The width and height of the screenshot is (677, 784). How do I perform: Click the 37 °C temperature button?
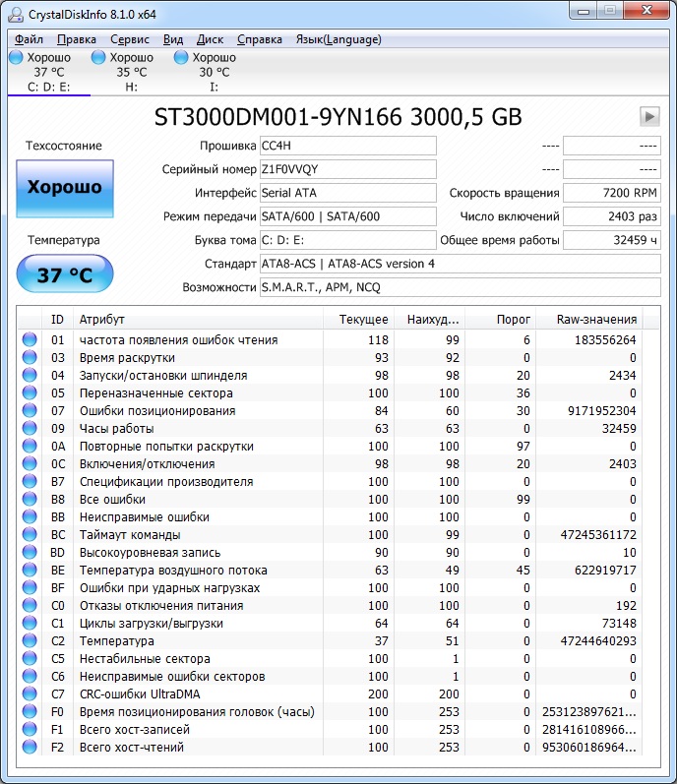pyautogui.click(x=65, y=274)
